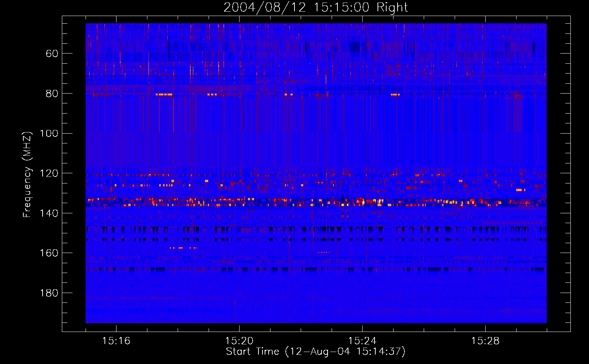Screen dimensions: 589x364
Task: Select the 60 MHz frequency tick label
Action: (52, 54)
